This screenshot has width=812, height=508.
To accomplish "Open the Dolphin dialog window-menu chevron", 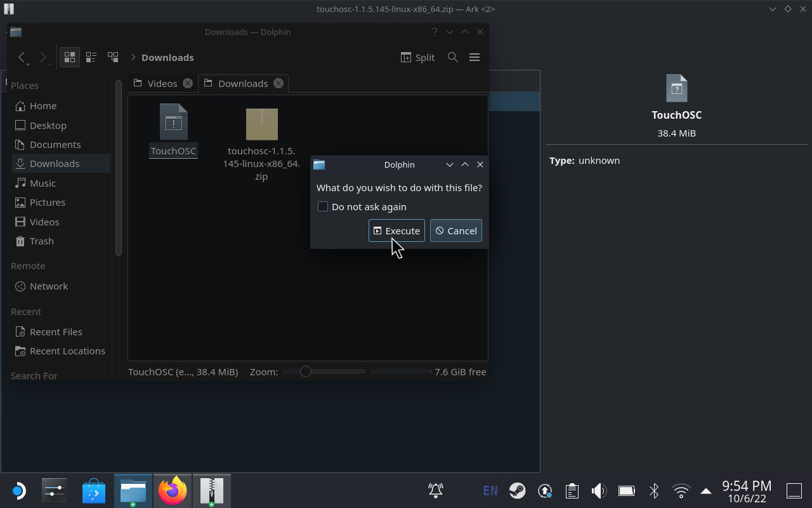I will pyautogui.click(x=449, y=164).
